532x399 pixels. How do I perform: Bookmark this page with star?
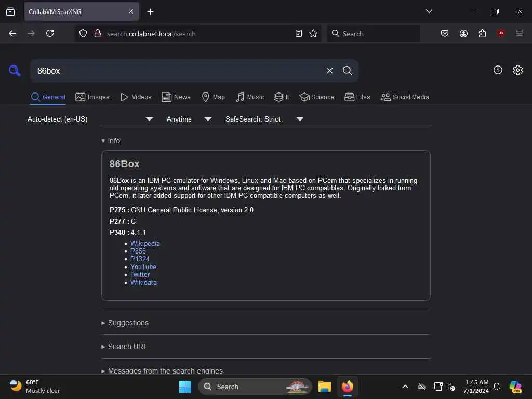(x=313, y=33)
